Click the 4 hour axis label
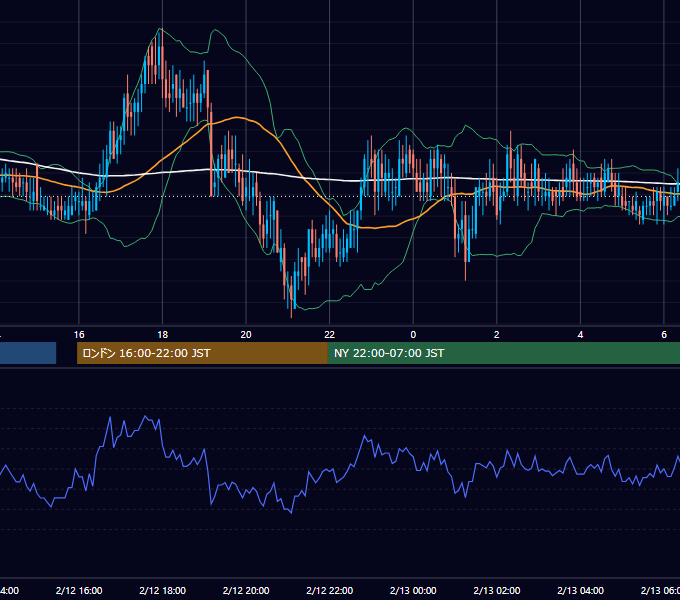The height and width of the screenshot is (600, 680). [x=580, y=335]
